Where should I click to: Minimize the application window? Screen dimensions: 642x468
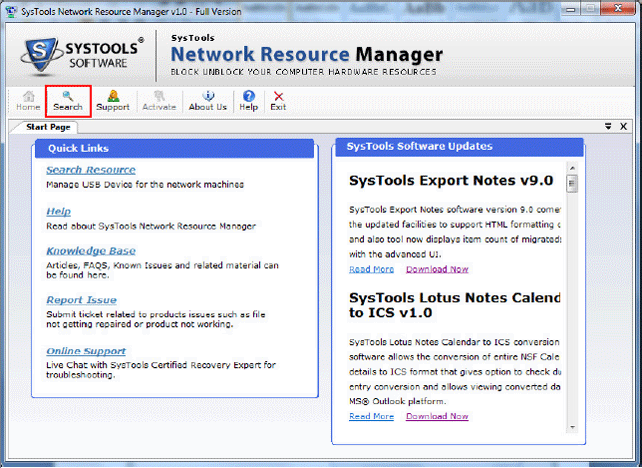point(571,9)
